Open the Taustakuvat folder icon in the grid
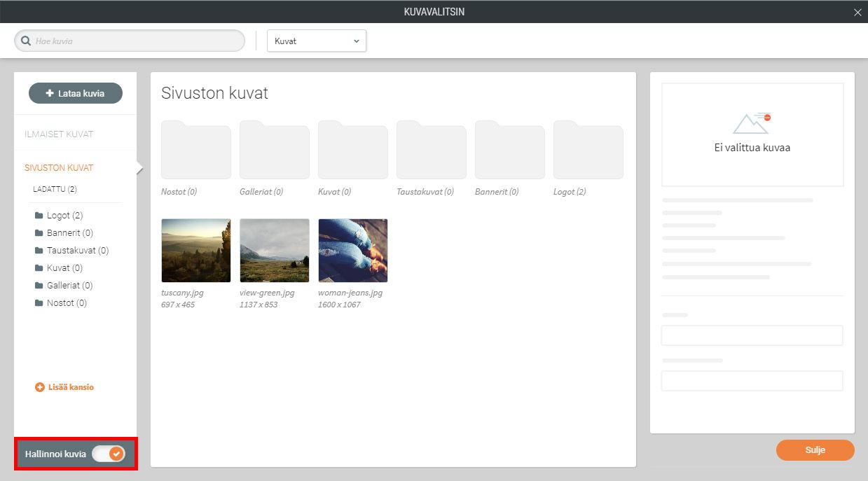Screen dimensions: 868x481 click(432, 150)
